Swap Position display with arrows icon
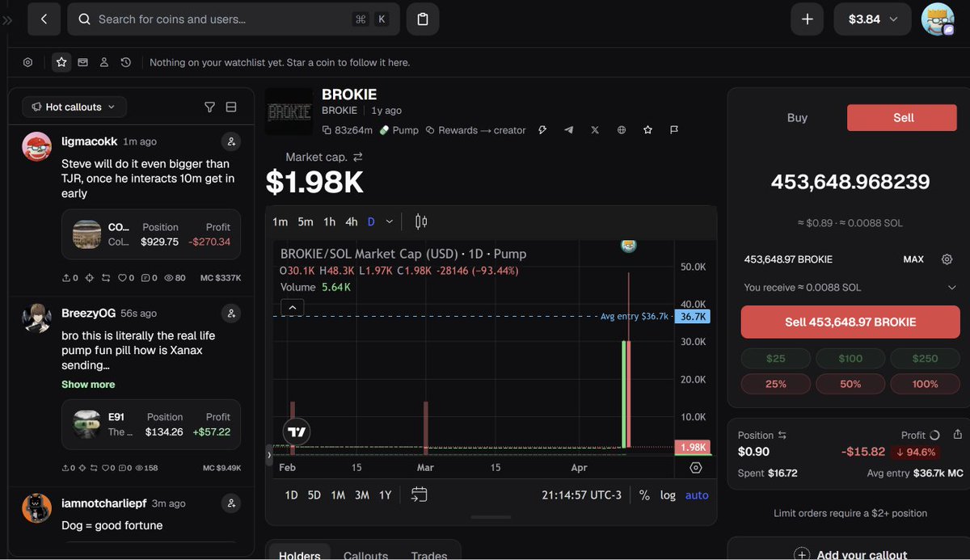Viewport: 970px width, 560px height. tap(782, 436)
